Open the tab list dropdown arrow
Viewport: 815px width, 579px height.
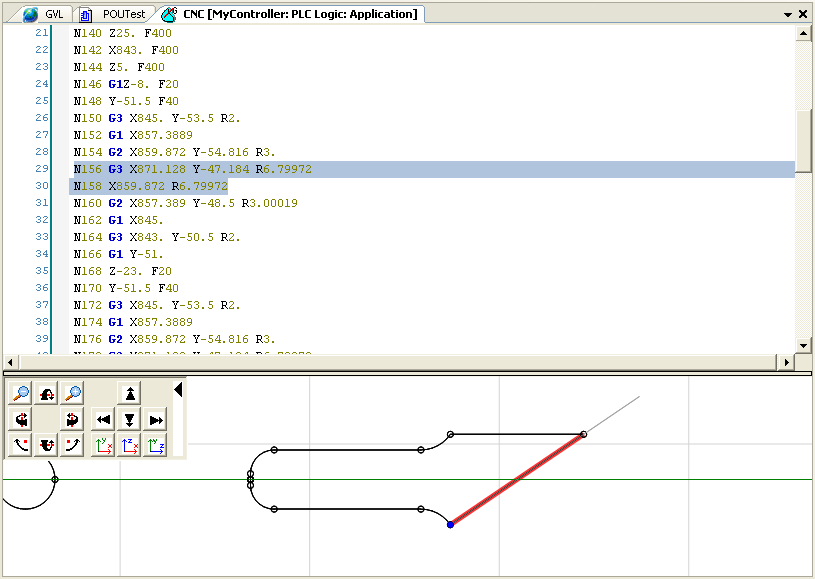(x=788, y=14)
